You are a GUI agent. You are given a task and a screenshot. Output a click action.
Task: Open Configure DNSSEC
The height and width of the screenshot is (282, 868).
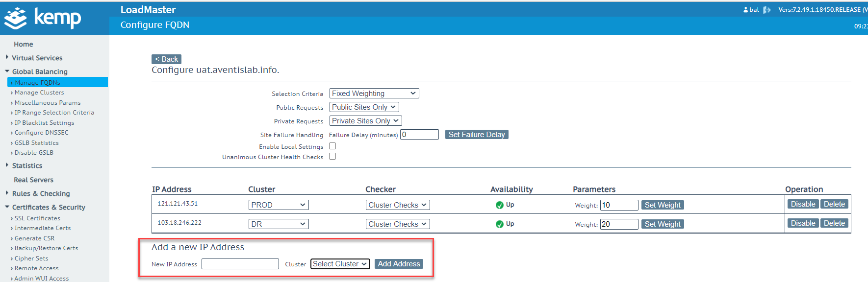[x=41, y=133]
